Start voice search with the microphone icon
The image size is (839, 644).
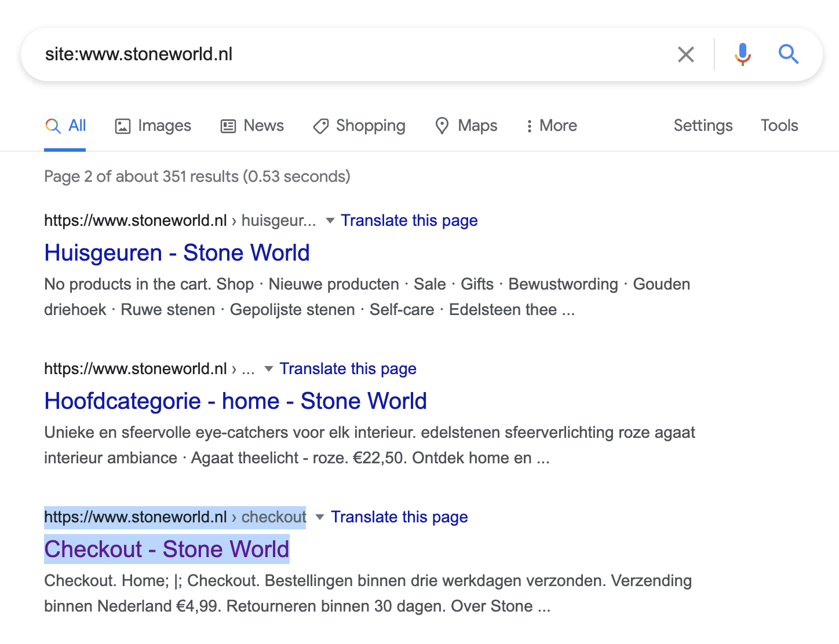[x=742, y=54]
